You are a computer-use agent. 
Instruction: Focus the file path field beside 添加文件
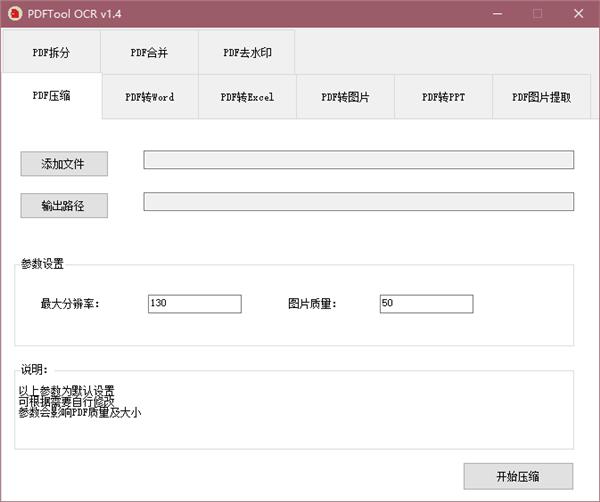(x=358, y=160)
